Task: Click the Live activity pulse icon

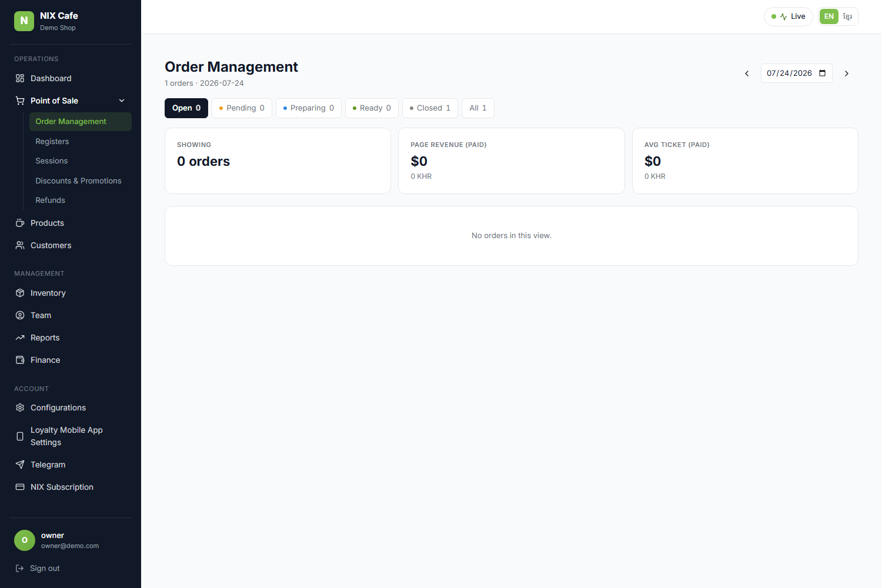Action: [x=783, y=16]
